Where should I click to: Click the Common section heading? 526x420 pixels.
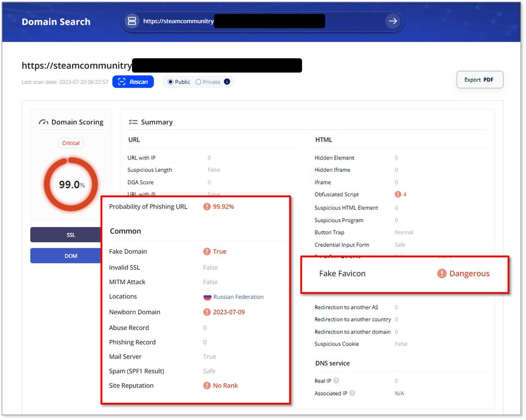pyautogui.click(x=125, y=231)
